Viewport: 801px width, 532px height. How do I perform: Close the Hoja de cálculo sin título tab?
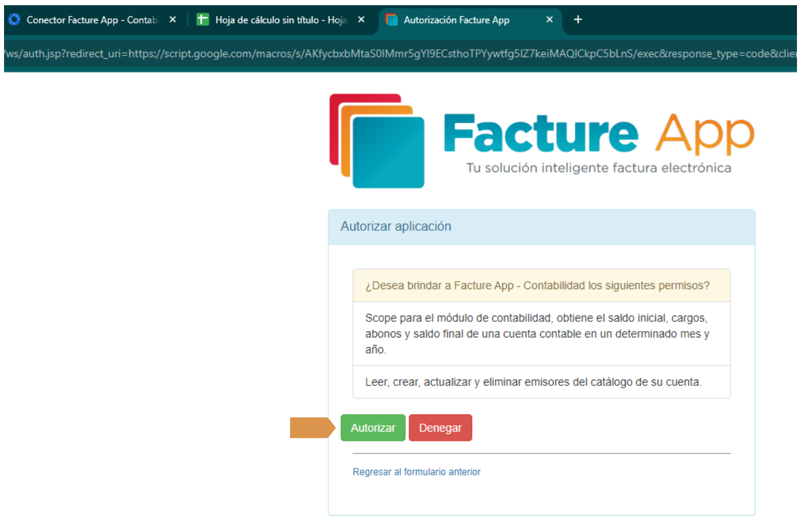[x=361, y=20]
